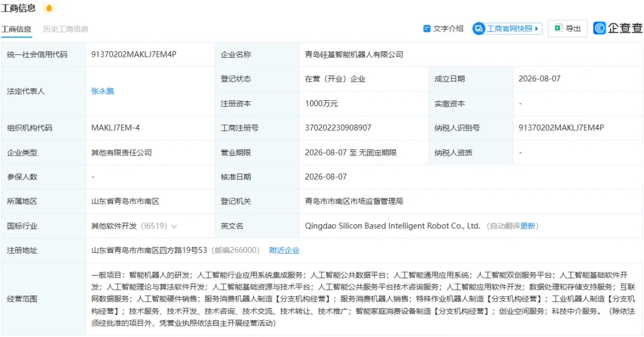Switch to the 历史工商信息 tab

click(x=66, y=29)
